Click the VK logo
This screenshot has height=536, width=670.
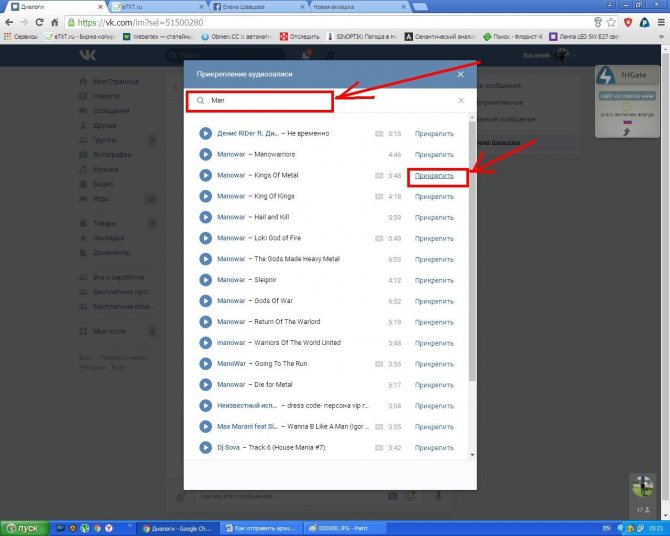88,55
